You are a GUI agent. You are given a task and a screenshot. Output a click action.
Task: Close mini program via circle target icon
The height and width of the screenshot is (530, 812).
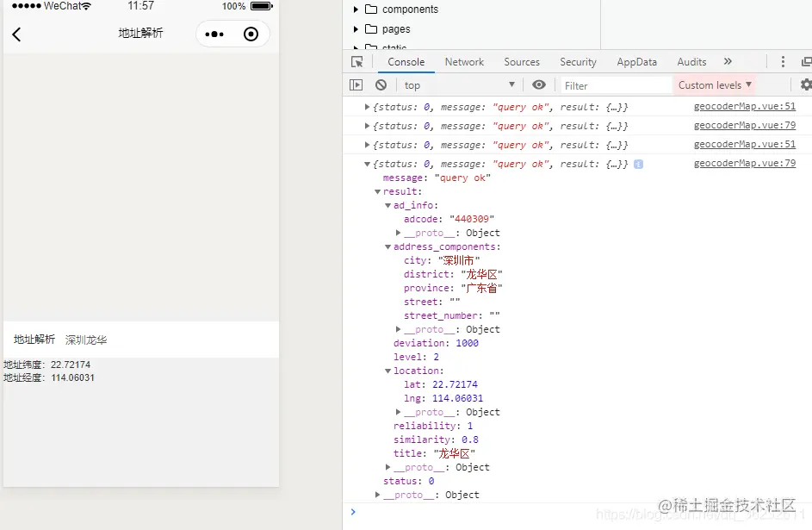251,34
